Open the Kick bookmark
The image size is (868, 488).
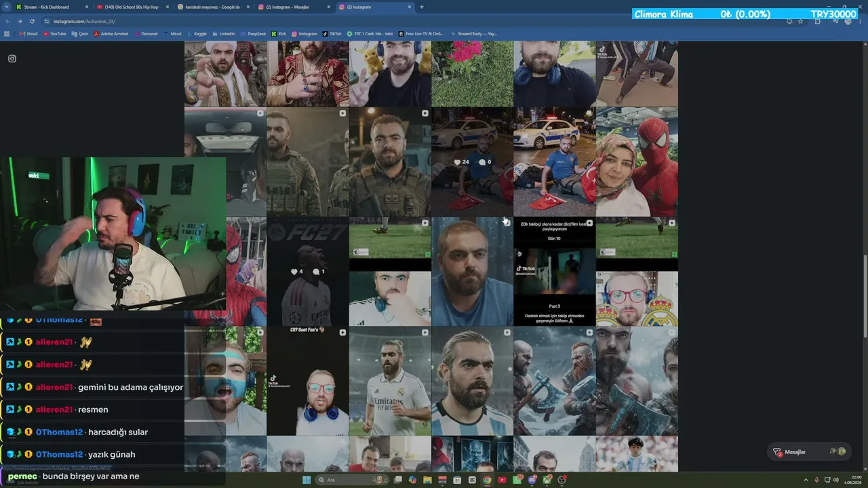pyautogui.click(x=279, y=33)
